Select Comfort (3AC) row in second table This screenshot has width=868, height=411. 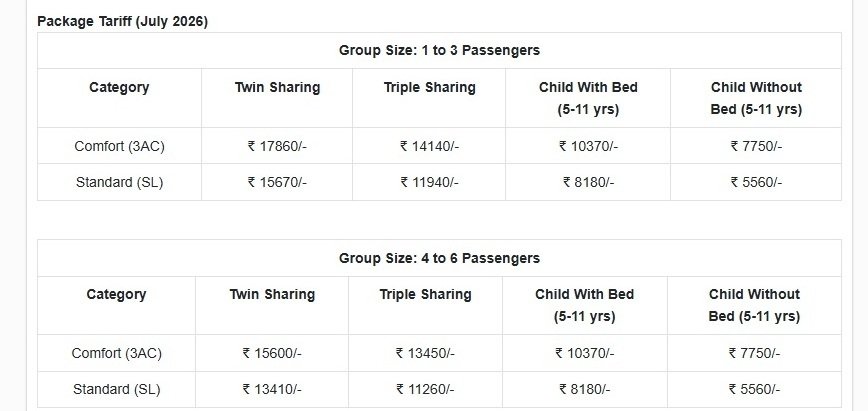click(439, 353)
